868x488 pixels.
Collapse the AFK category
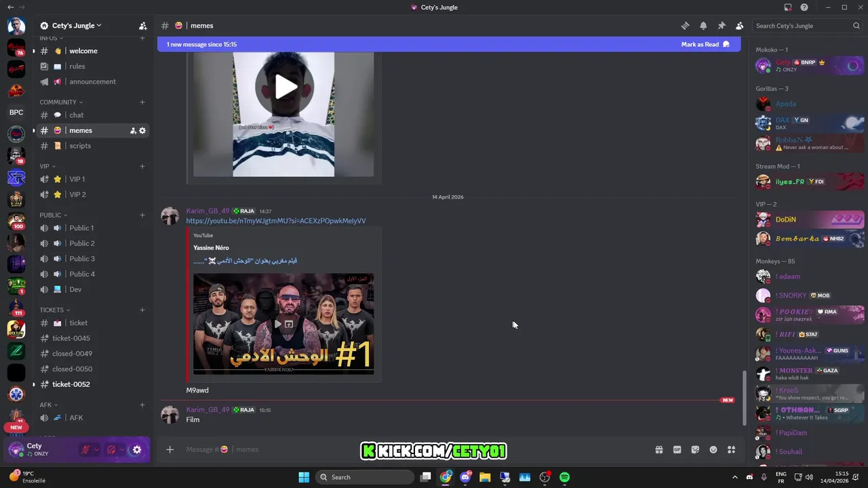pos(48,405)
